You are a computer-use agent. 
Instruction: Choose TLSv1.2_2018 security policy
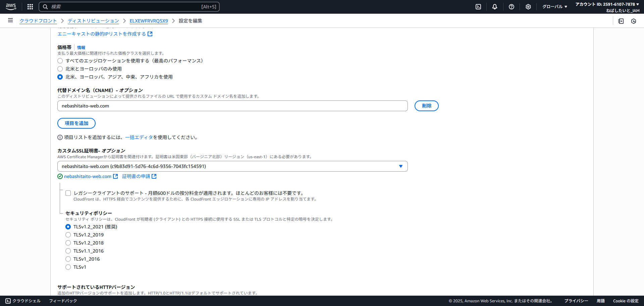click(x=68, y=243)
